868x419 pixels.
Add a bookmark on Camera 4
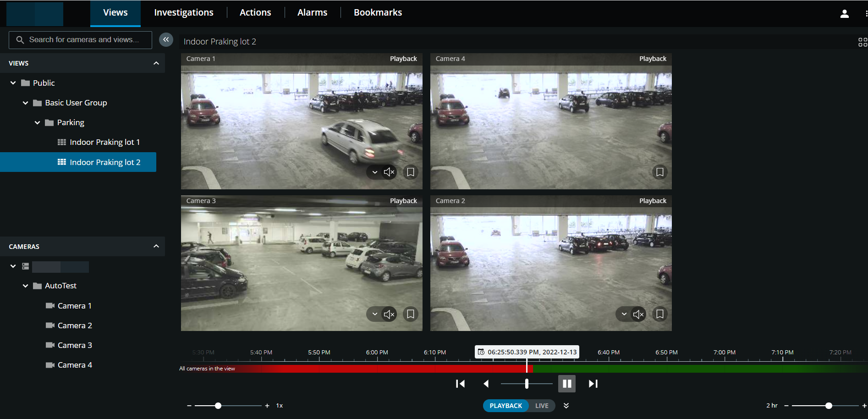click(x=660, y=172)
